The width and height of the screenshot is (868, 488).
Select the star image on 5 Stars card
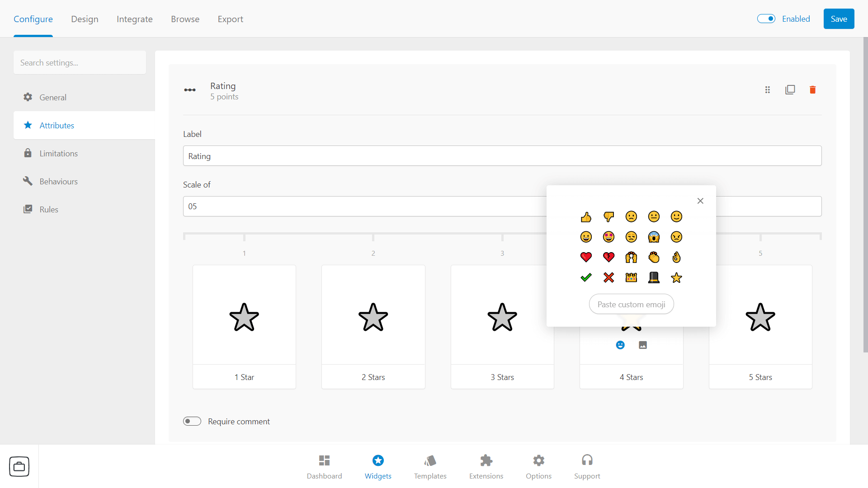pos(760,317)
